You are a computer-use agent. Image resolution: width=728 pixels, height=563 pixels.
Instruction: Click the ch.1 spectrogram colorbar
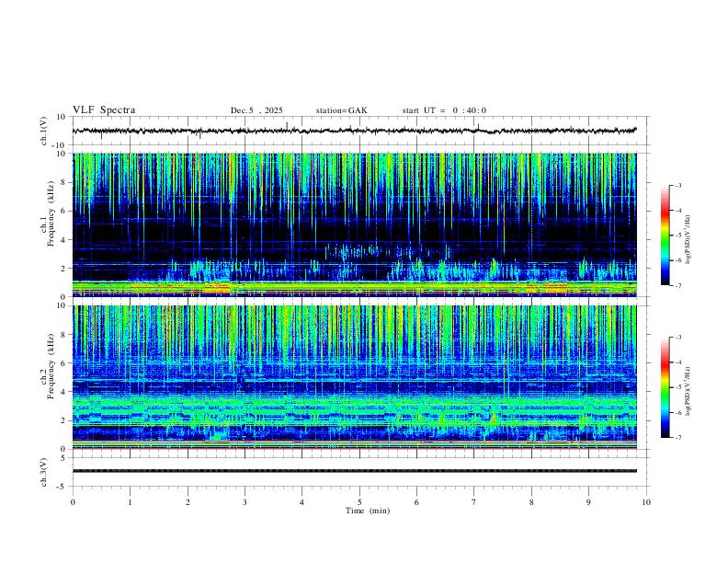pyautogui.click(x=665, y=236)
